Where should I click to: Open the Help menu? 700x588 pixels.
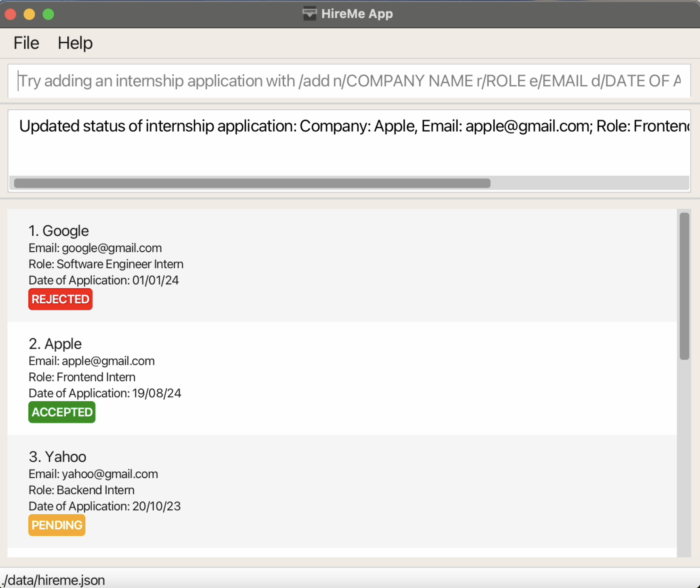pos(75,43)
